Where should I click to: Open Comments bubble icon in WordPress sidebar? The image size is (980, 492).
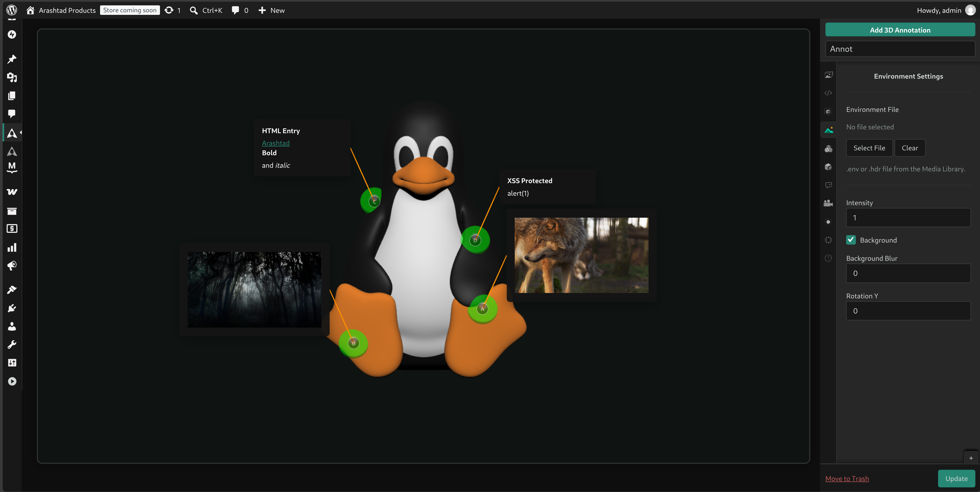[12, 113]
